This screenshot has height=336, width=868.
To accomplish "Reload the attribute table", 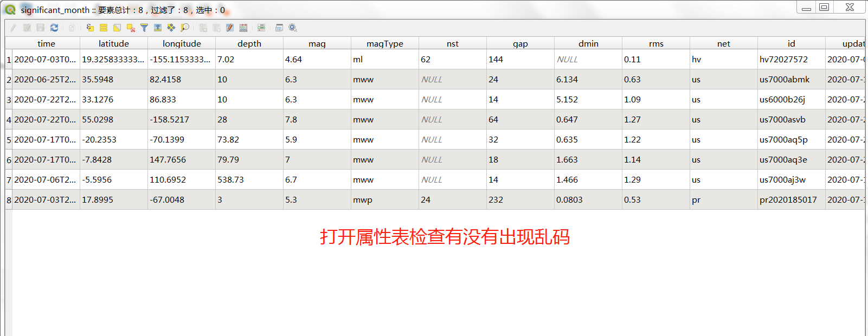I will pos(54,28).
